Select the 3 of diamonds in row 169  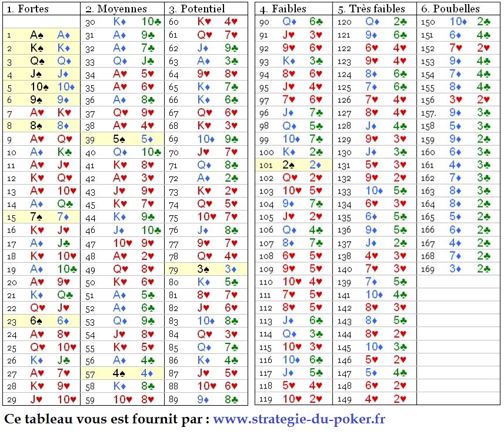456,269
